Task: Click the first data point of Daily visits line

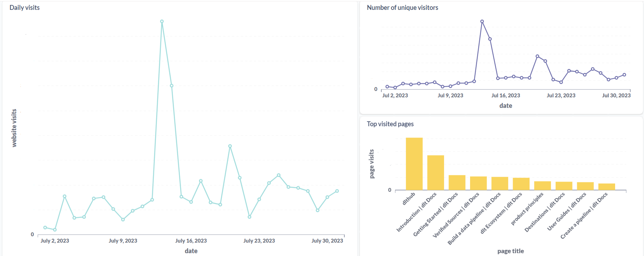Action: (x=45, y=227)
